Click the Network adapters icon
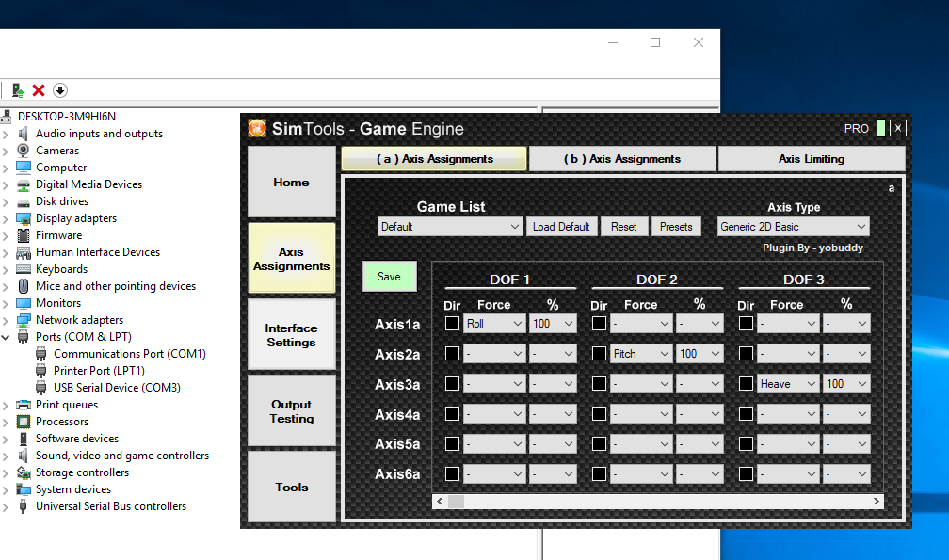The image size is (949, 560). pyautogui.click(x=23, y=320)
